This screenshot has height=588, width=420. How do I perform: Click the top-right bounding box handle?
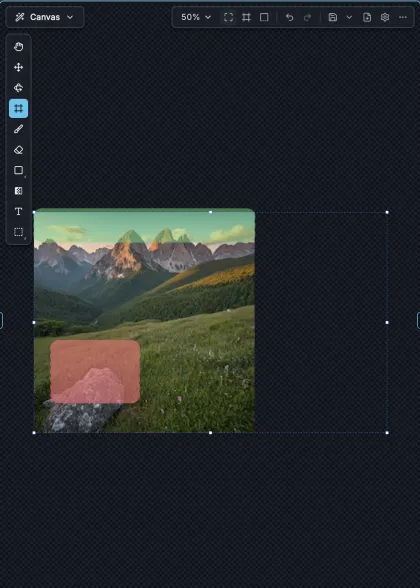click(x=387, y=212)
